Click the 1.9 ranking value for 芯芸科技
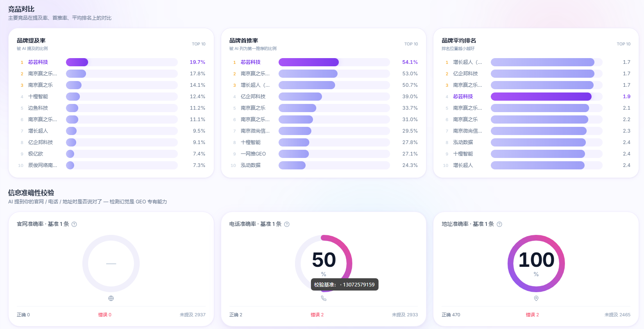This screenshot has height=329, width=644. (627, 97)
